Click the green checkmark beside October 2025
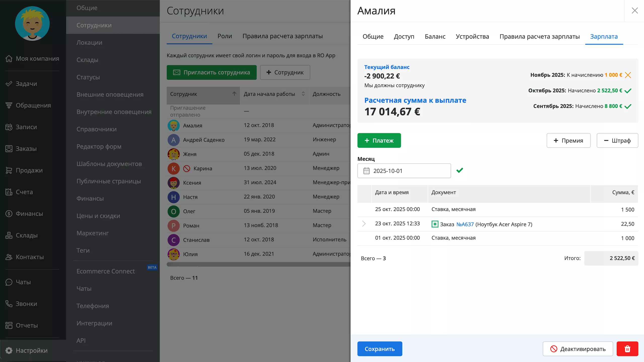 point(628,91)
